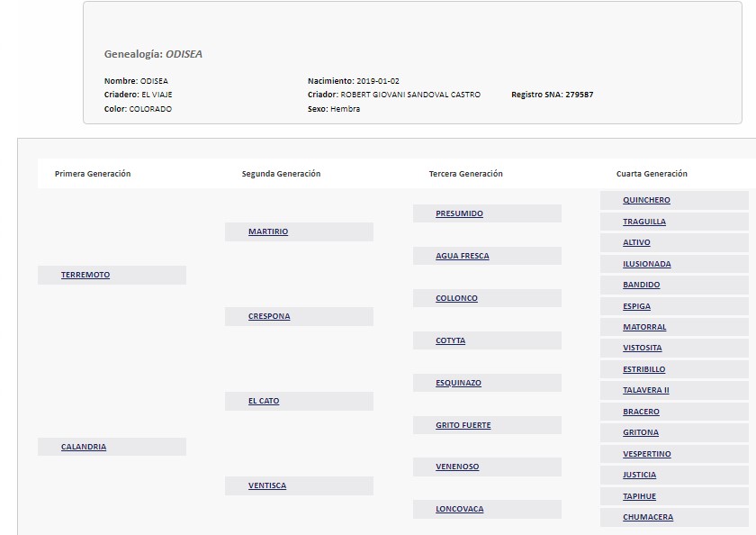Click the COTYTA link

pos(451,340)
